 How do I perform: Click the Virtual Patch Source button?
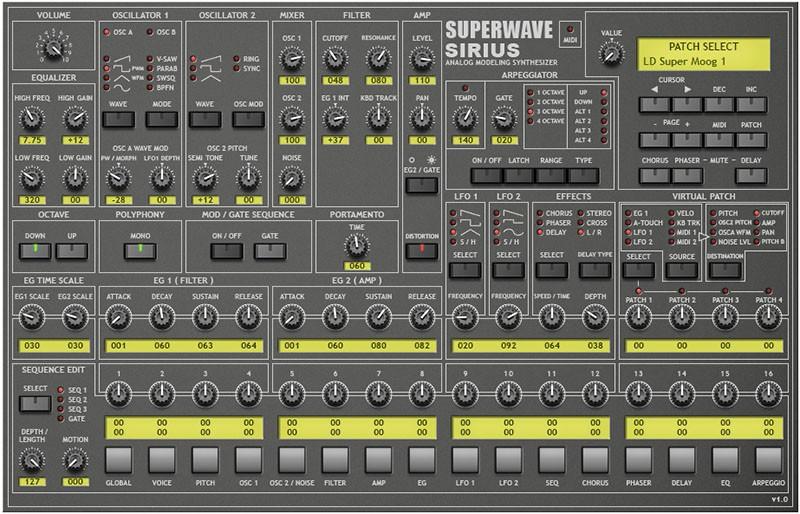[682, 270]
